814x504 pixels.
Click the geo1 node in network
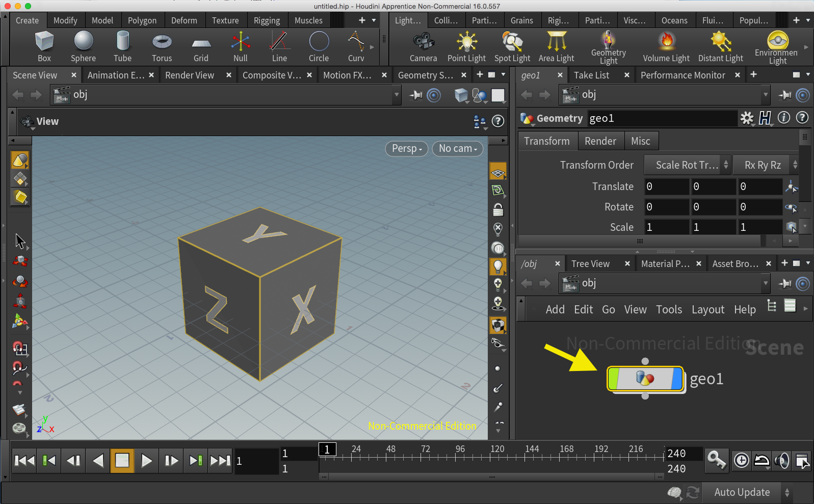[x=645, y=379]
